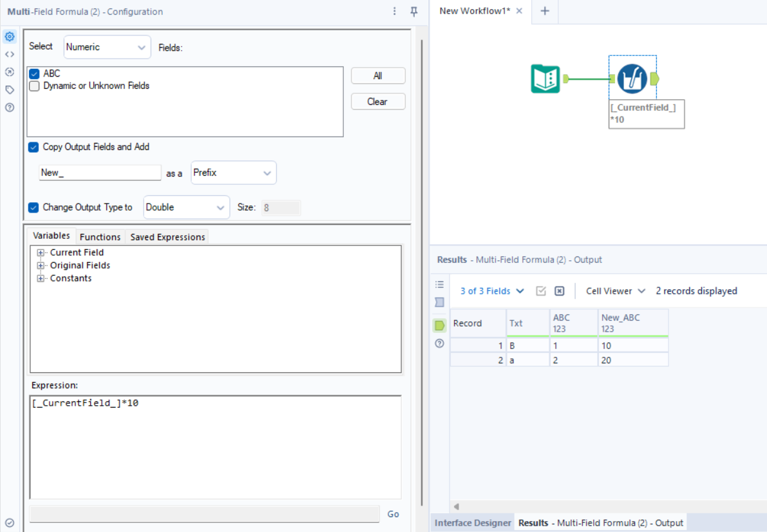Disable Copy Output Fields and Add
This screenshot has width=767, height=532.
tap(33, 147)
